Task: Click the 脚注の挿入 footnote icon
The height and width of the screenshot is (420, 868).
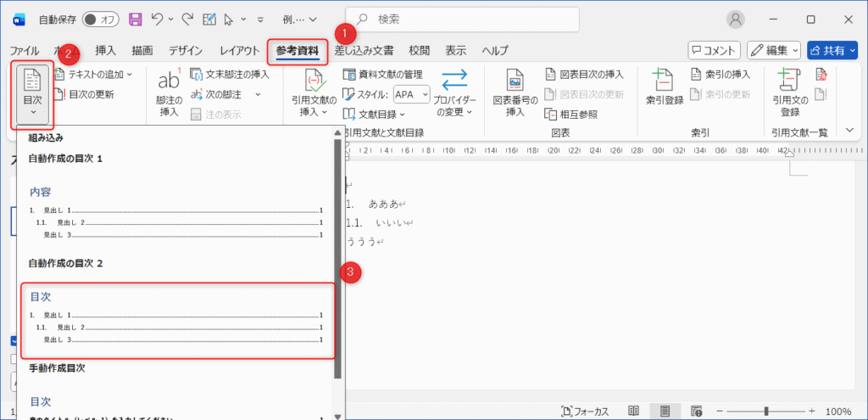Action: point(170,82)
